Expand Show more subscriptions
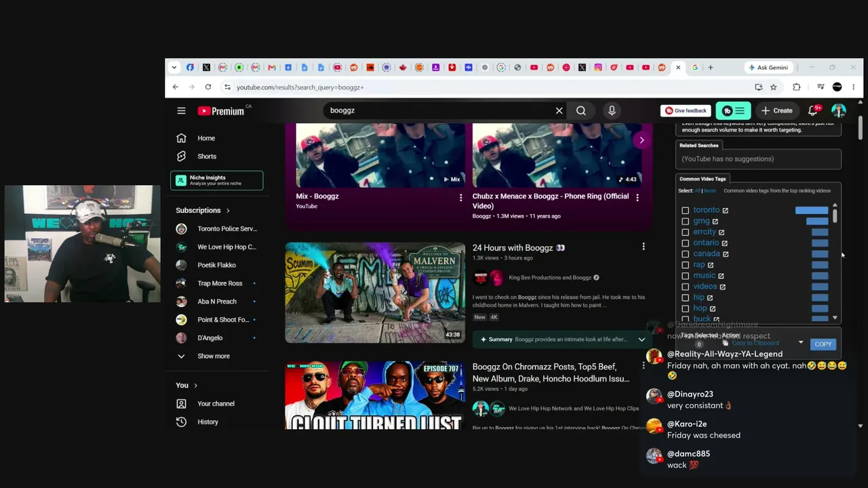 coord(214,356)
